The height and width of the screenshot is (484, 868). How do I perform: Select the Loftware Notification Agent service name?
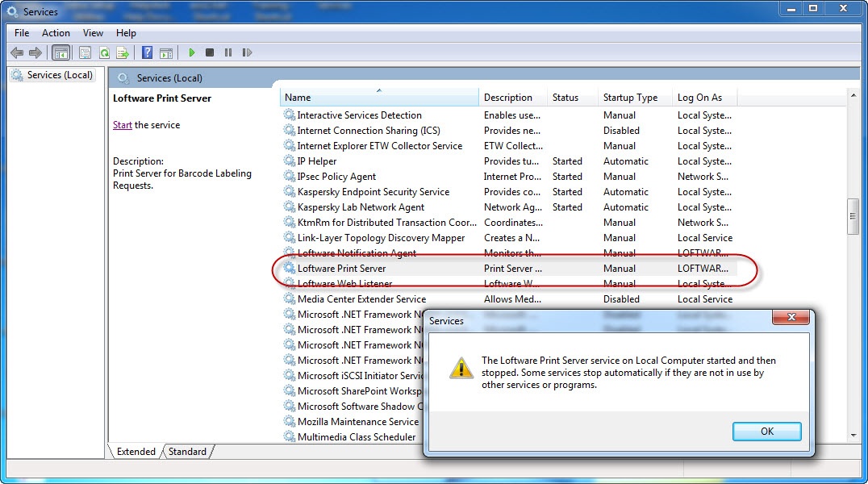click(x=357, y=252)
